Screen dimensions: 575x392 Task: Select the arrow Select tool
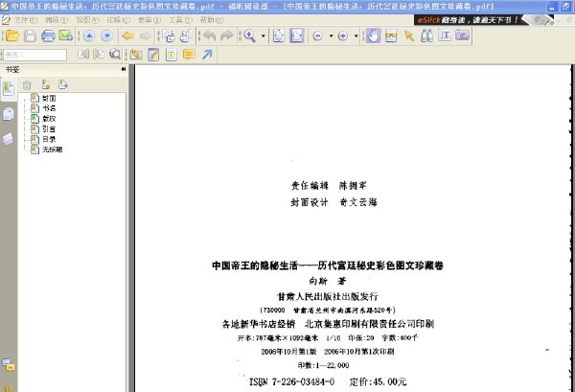(x=409, y=35)
